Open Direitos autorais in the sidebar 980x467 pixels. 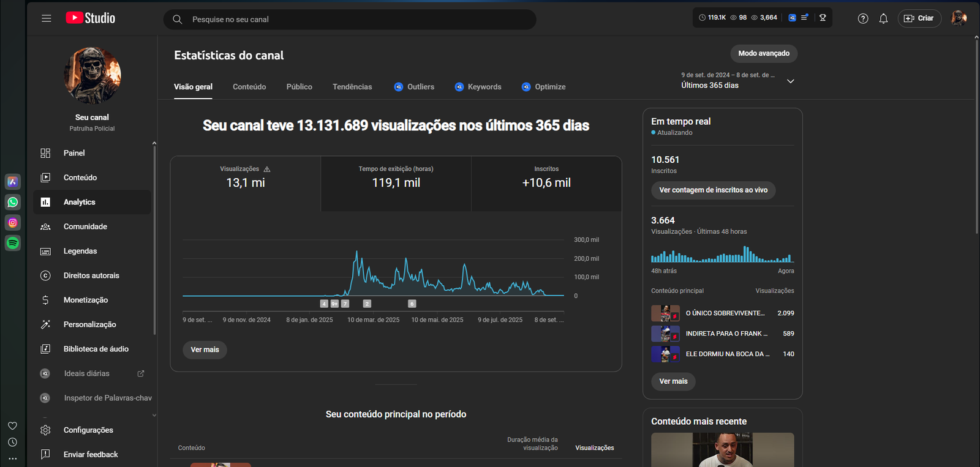click(91, 275)
